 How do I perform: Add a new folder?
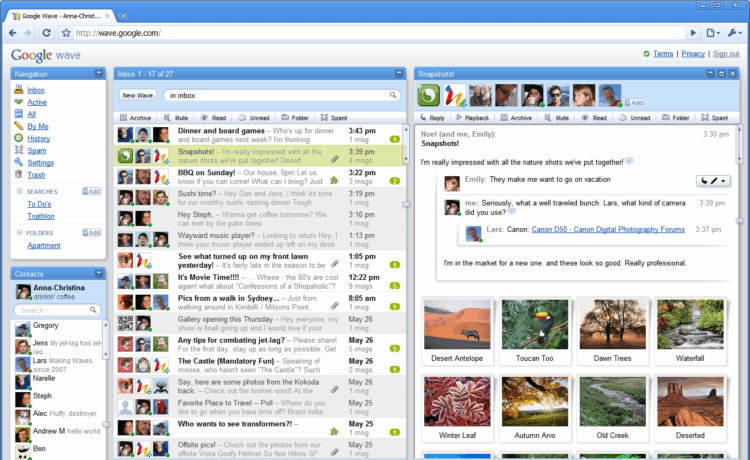[x=92, y=232]
